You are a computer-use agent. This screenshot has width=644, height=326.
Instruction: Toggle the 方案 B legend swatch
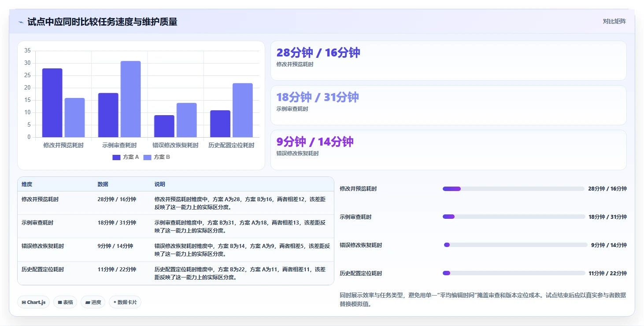pos(147,157)
